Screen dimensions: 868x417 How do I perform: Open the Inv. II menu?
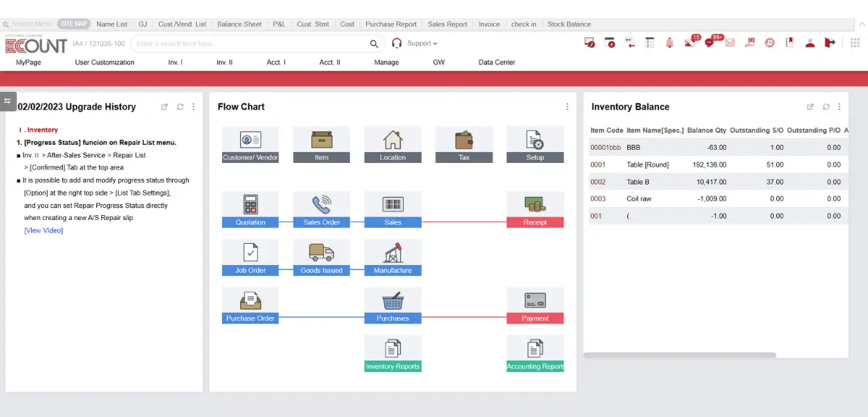pos(224,62)
